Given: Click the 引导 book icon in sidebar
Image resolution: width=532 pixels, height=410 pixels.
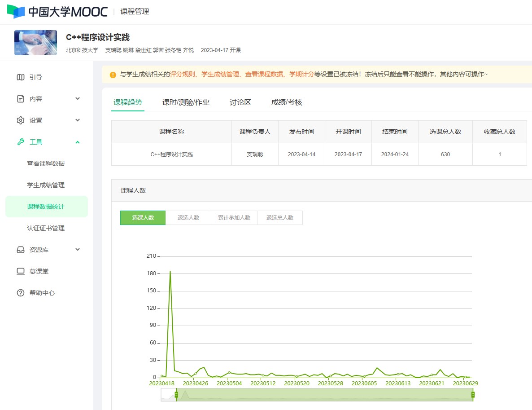Looking at the screenshot, I should click(x=21, y=77).
